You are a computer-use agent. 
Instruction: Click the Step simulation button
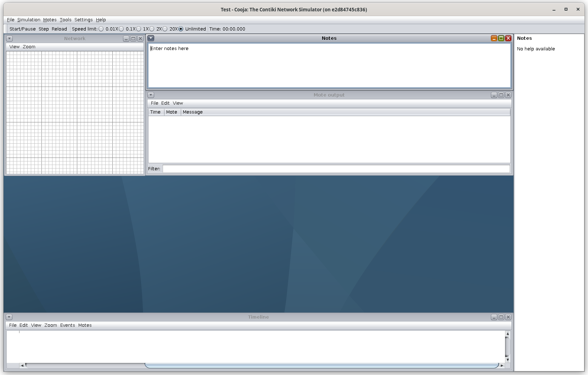click(x=44, y=29)
